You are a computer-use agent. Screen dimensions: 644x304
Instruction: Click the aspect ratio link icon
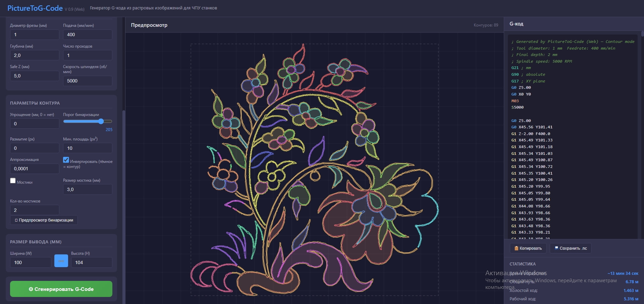[x=61, y=261]
